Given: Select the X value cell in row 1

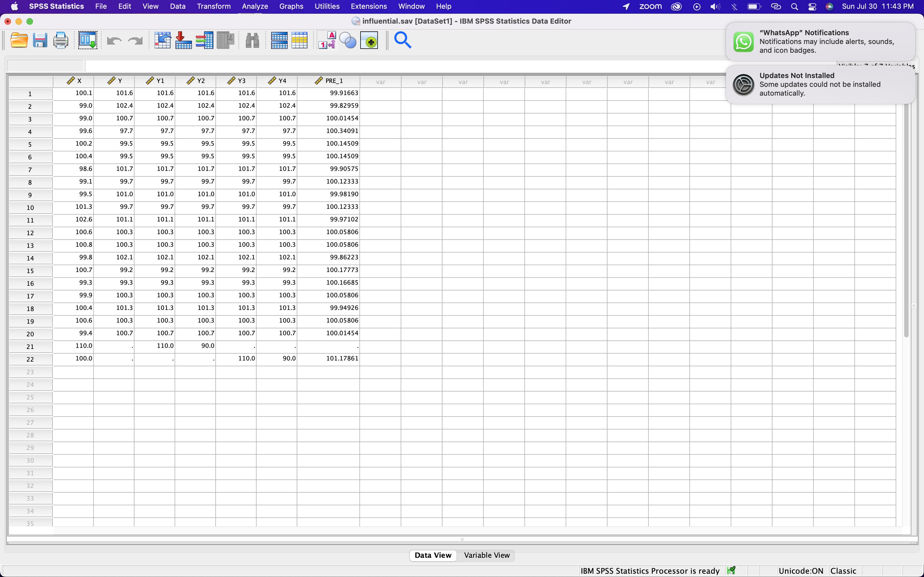Looking at the screenshot, I should [73, 93].
